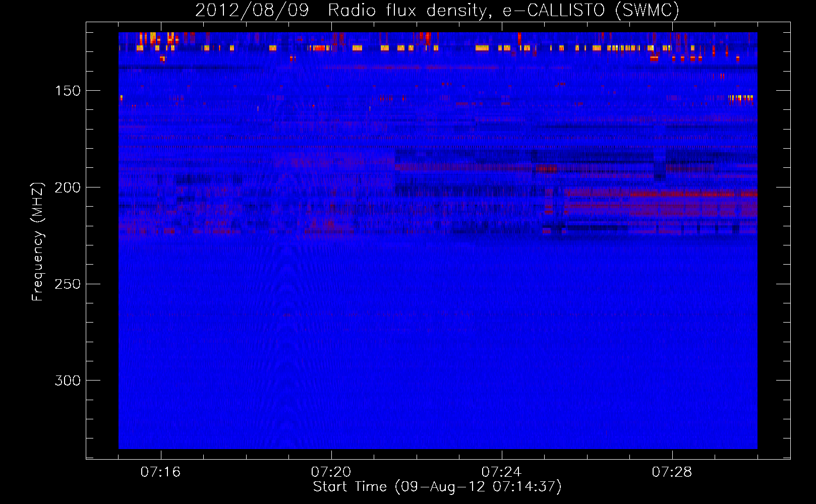Click the 07:28 time tick label
This screenshot has height=504, width=816.
(x=672, y=472)
